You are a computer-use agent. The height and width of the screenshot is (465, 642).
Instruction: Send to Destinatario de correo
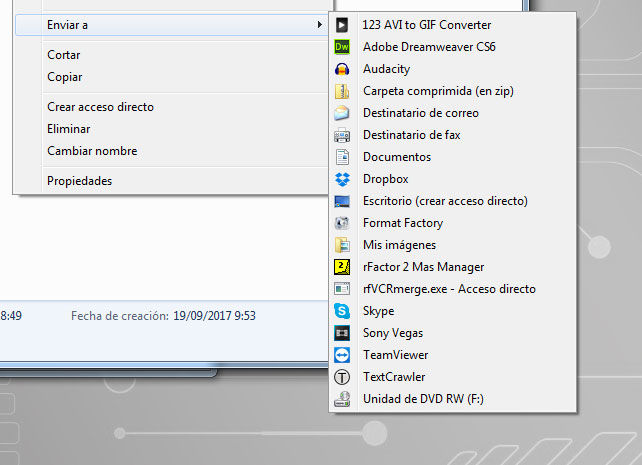(452, 113)
